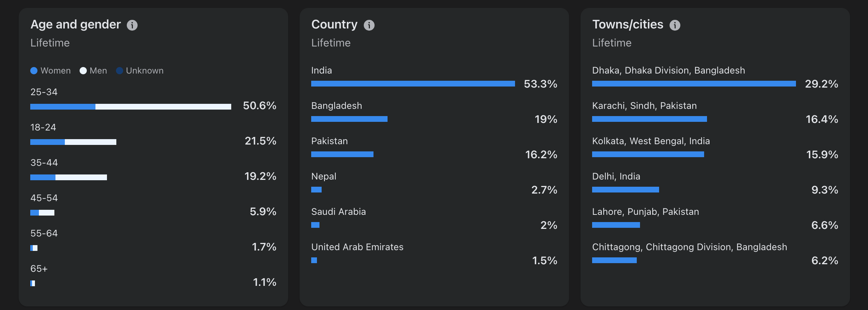Click the Delhi, India bar
868x310 pixels.
626,190
